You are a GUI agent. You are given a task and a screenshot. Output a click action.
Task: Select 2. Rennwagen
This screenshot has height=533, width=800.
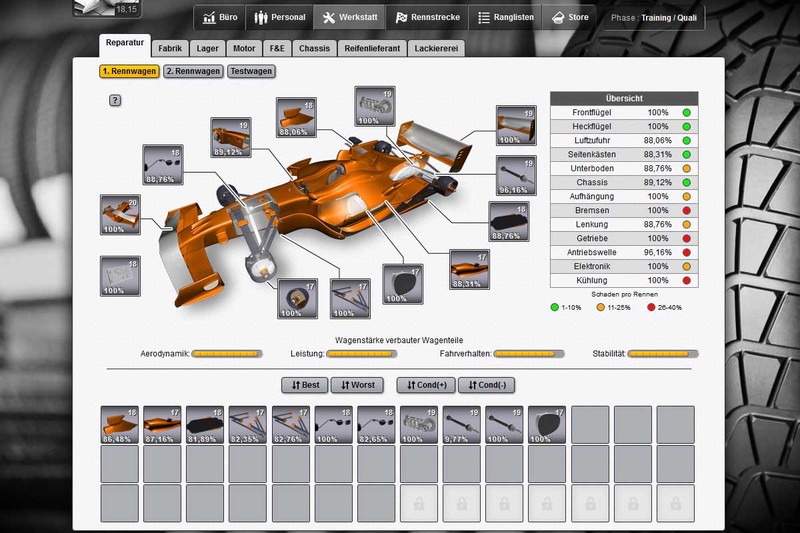193,71
